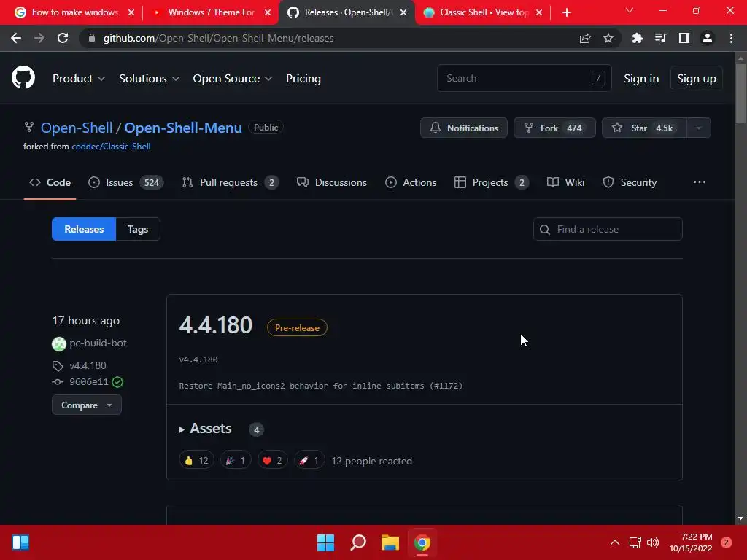
Task: Toggle the Chrome side panel icon
Action: [684, 38]
